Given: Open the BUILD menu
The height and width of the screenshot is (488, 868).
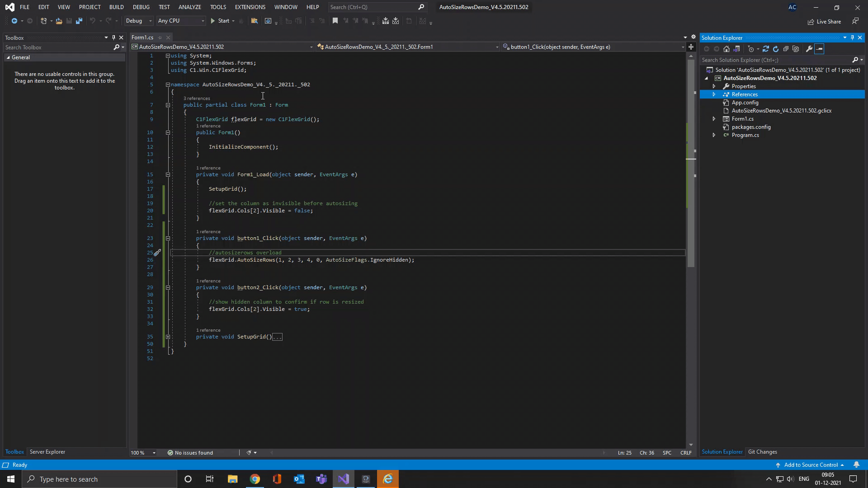Looking at the screenshot, I should [116, 7].
